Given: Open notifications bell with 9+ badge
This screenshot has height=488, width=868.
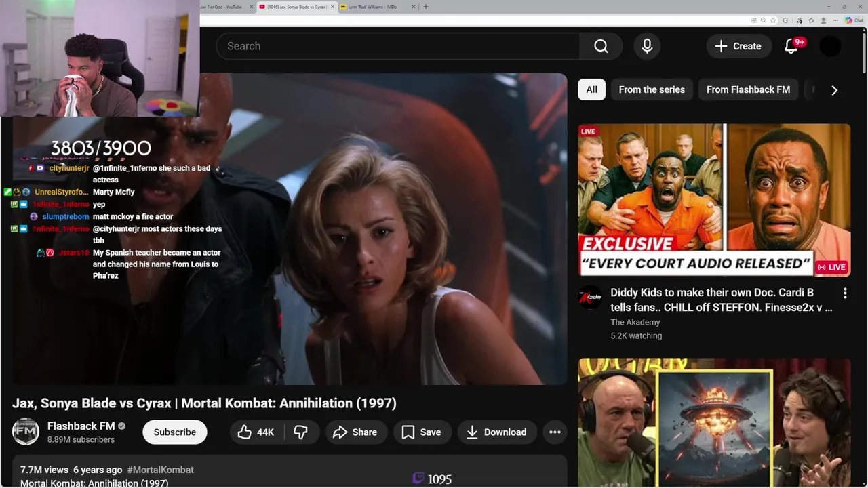Looking at the screenshot, I should [791, 46].
